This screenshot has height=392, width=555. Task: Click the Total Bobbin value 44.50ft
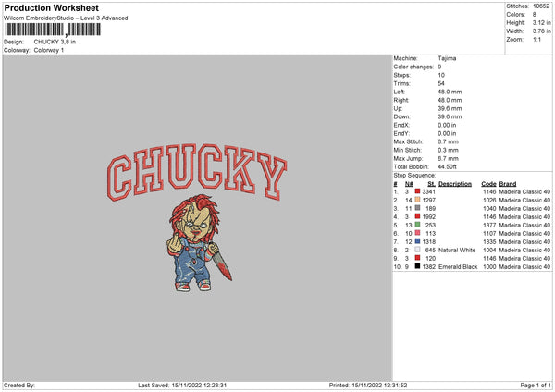pyautogui.click(x=448, y=166)
